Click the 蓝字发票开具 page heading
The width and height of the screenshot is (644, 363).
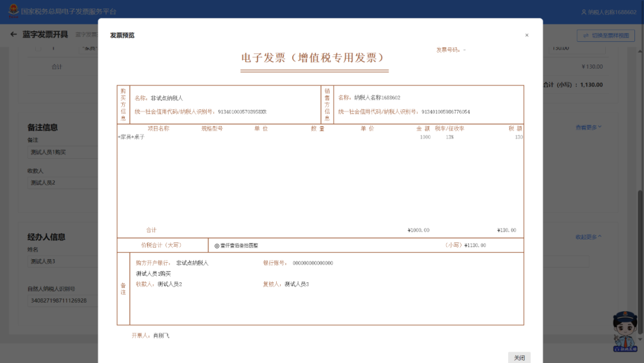45,35
